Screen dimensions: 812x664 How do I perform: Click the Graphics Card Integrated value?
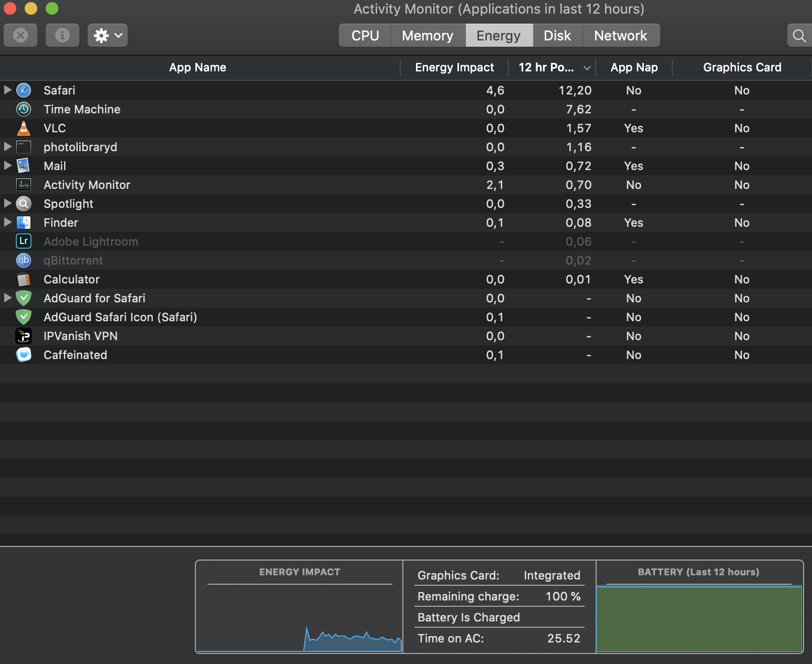[x=552, y=575]
